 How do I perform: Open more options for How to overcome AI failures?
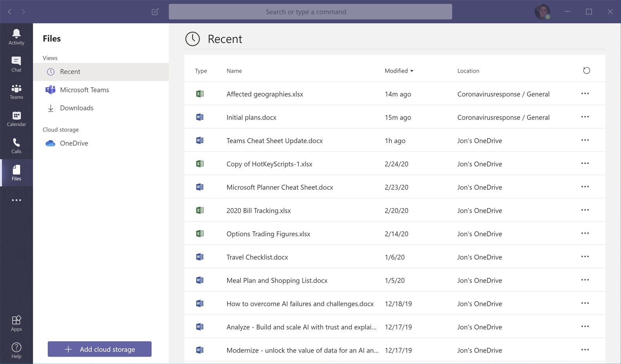(585, 303)
